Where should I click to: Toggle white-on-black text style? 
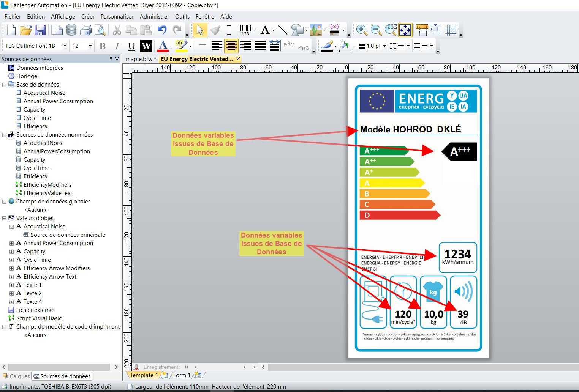(x=146, y=46)
